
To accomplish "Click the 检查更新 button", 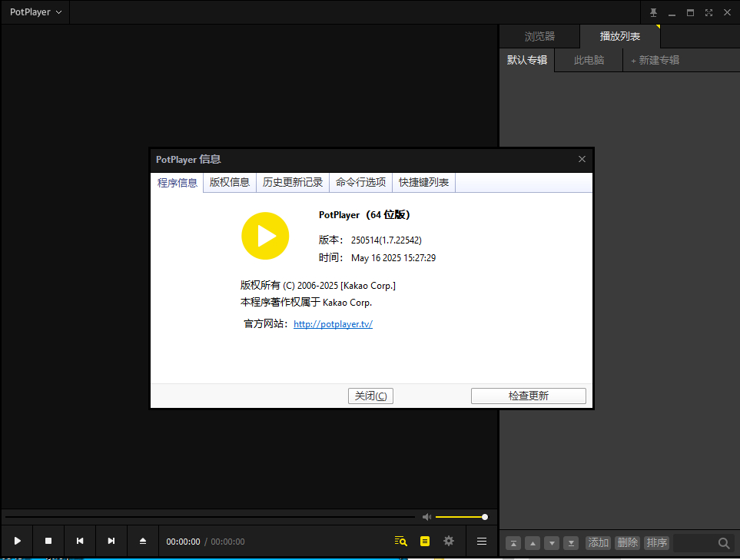I will (528, 396).
